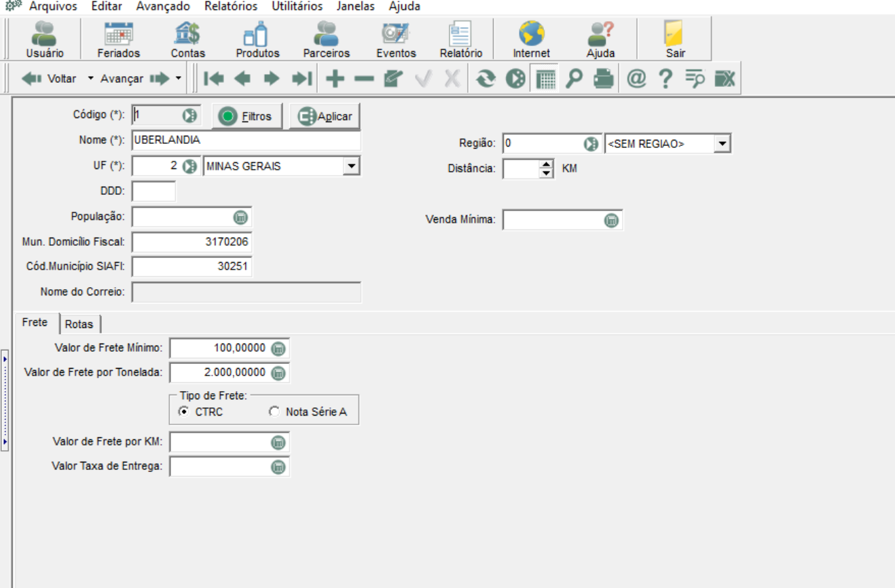Click the Sair exit icon
Viewport: 895px width, 588px height.
click(x=675, y=39)
